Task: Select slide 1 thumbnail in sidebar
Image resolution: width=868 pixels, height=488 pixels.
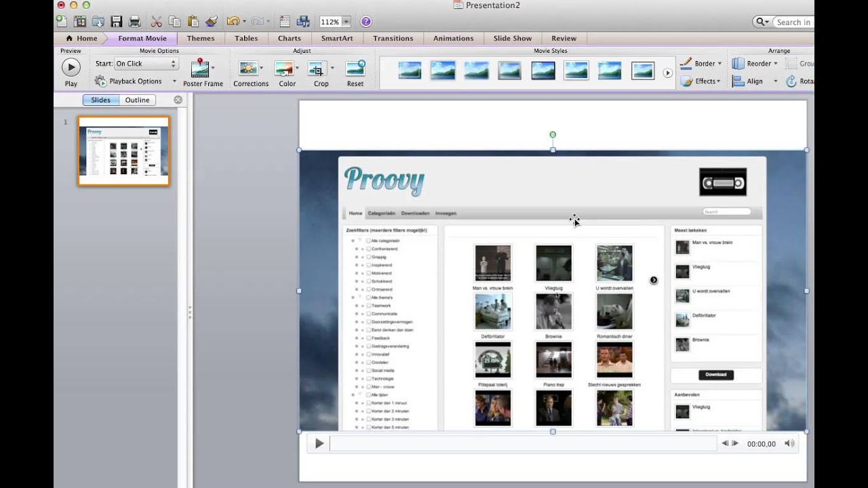Action: click(x=123, y=150)
